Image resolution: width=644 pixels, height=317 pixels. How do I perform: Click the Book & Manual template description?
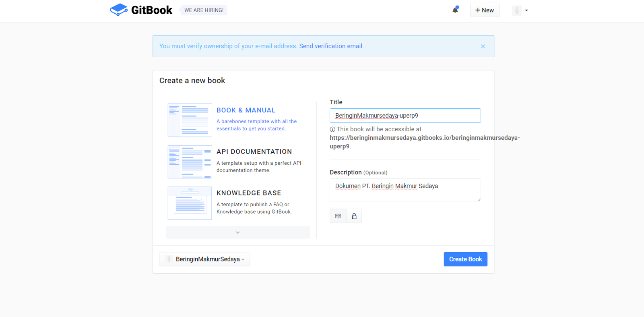[257, 125]
